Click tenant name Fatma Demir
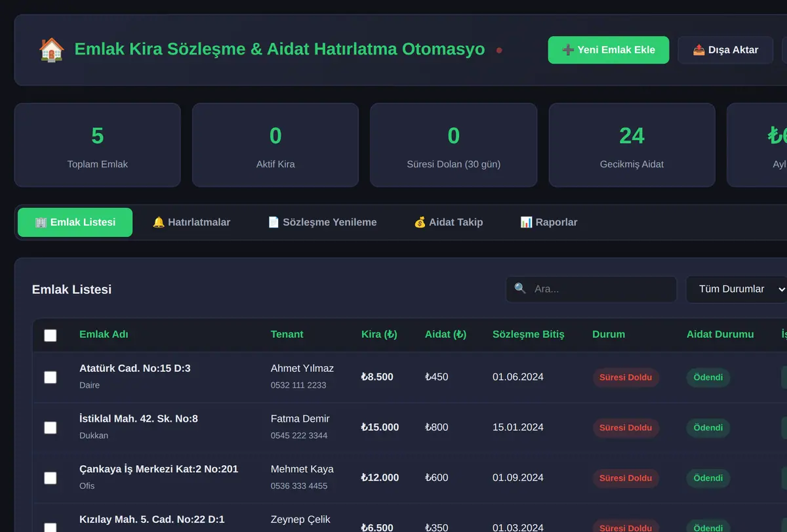Screen dimensions: 787x532 (x=300, y=419)
